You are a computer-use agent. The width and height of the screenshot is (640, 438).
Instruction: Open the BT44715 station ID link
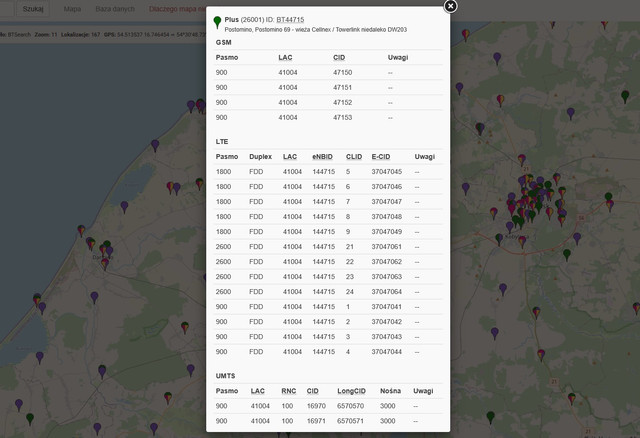coord(290,20)
